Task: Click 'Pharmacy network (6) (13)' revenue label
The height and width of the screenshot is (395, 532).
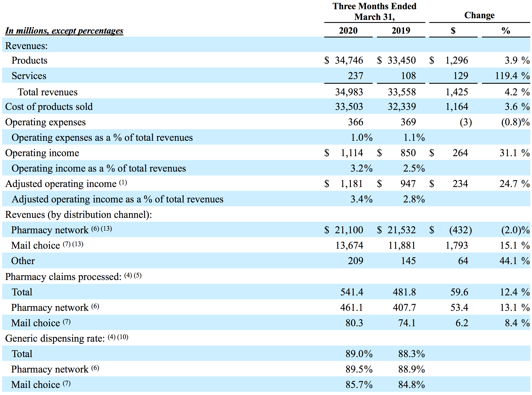Action: [x=62, y=230]
